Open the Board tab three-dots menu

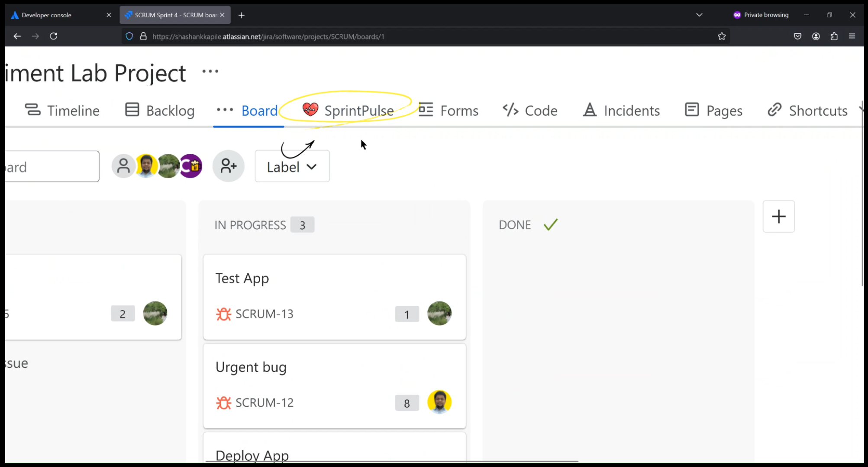225,110
